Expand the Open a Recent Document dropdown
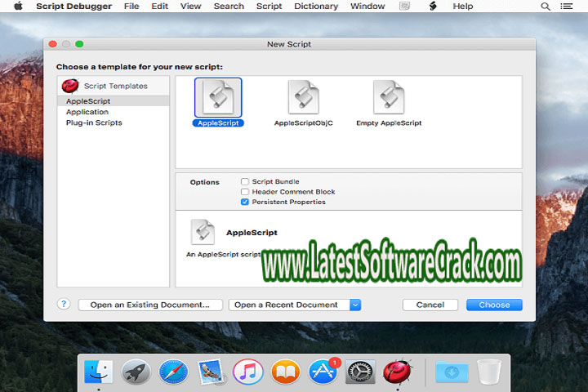 (354, 305)
